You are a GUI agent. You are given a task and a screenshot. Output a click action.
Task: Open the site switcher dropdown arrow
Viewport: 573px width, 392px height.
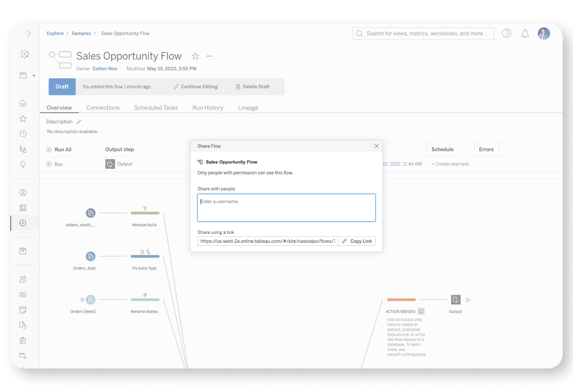[34, 76]
